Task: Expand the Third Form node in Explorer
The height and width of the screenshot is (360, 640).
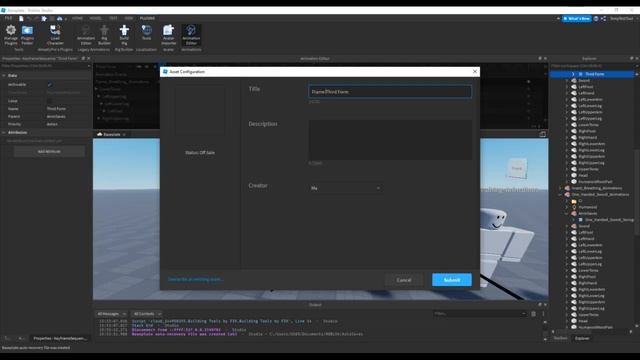Action: [x=573, y=74]
